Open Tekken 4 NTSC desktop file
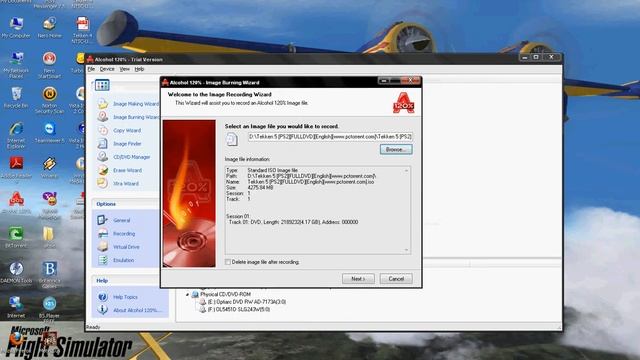Image resolution: width=640 pixels, height=360 pixels. [x=82, y=30]
